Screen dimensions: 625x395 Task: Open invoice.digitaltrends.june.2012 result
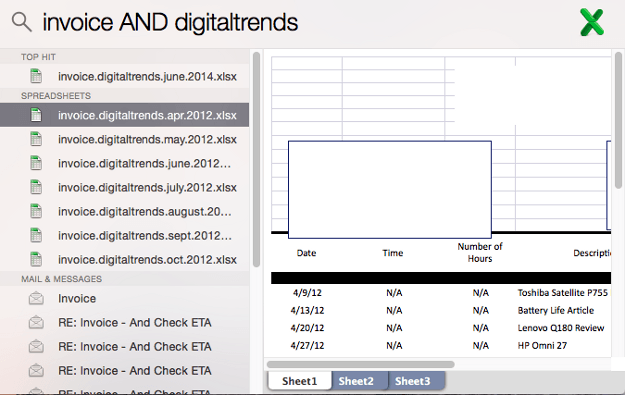tap(124, 163)
